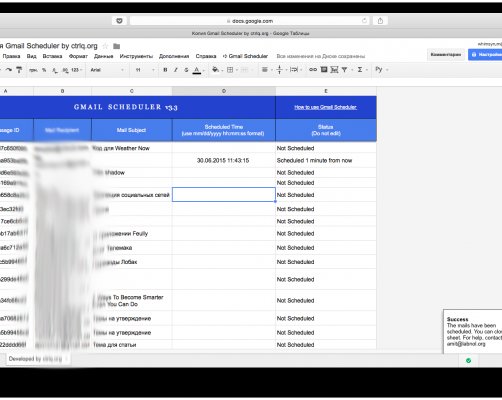Open the text color picker
502x400 pixels.
coord(197,70)
